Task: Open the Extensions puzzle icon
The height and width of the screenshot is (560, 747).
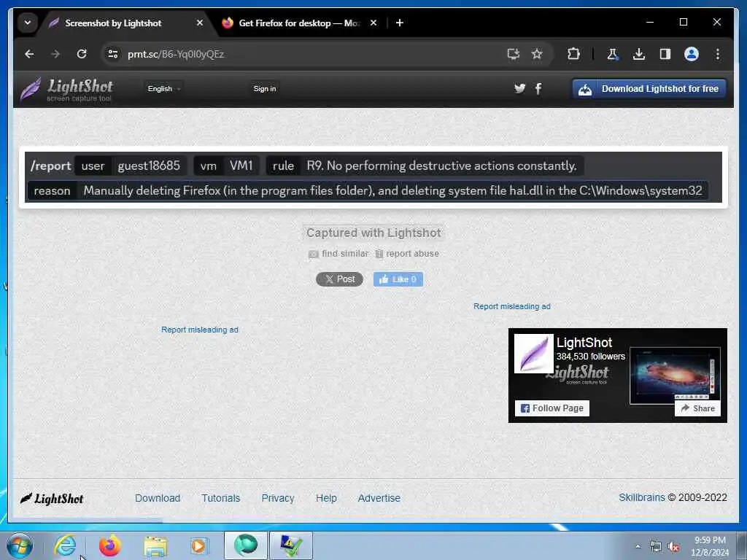Action: (573, 54)
